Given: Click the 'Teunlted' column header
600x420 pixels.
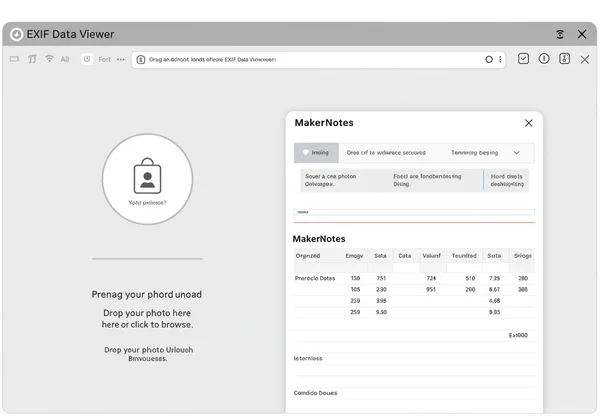Looking at the screenshot, I should click(x=464, y=256).
